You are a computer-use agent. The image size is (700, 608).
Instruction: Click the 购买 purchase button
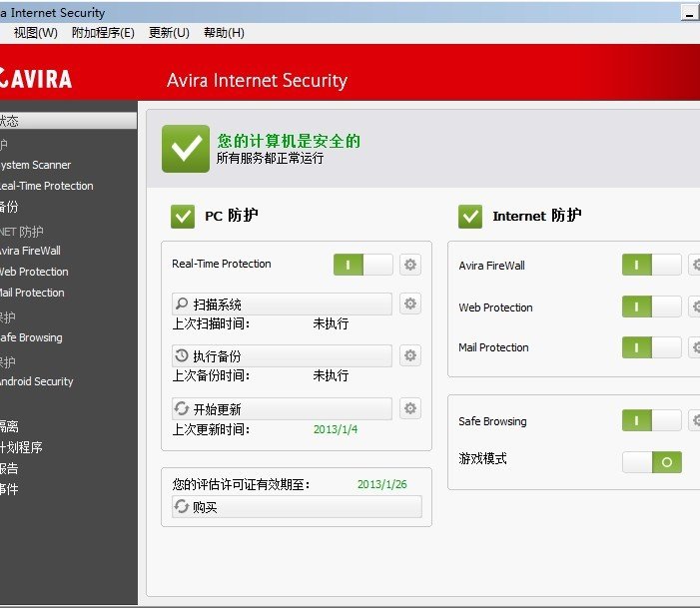pos(297,507)
